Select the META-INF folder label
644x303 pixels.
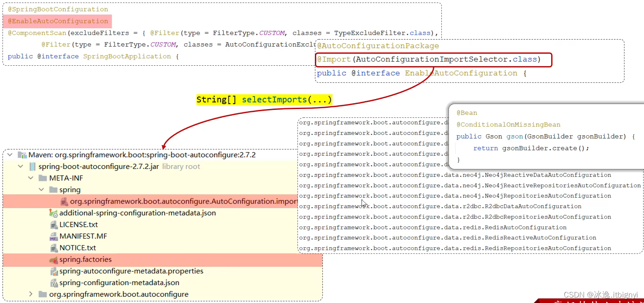coord(66,178)
